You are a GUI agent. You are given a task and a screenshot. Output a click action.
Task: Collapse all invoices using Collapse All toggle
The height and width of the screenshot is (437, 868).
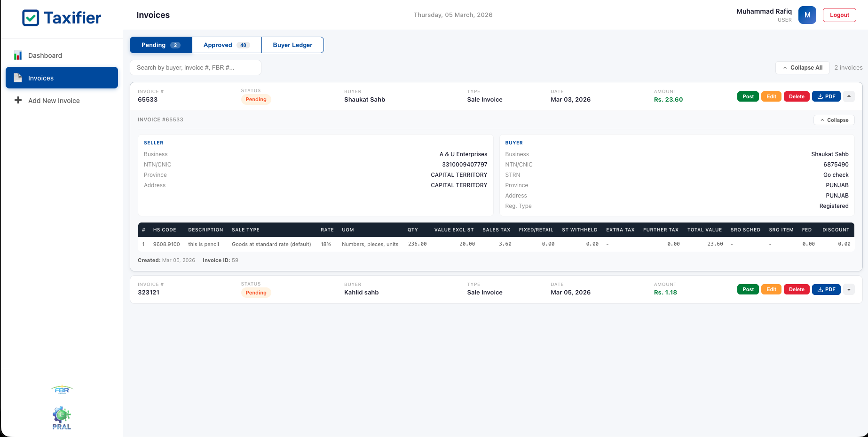click(802, 67)
